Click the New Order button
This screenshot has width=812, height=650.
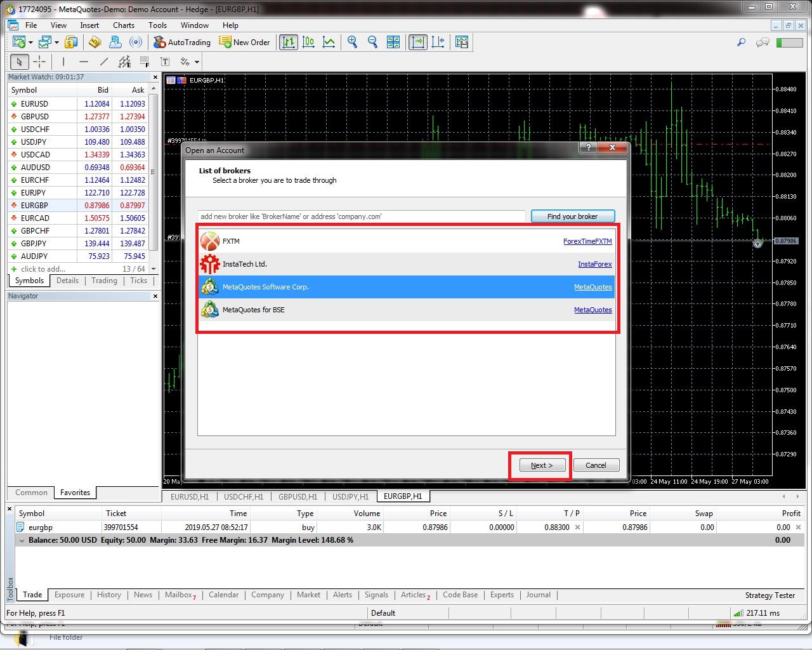click(244, 43)
